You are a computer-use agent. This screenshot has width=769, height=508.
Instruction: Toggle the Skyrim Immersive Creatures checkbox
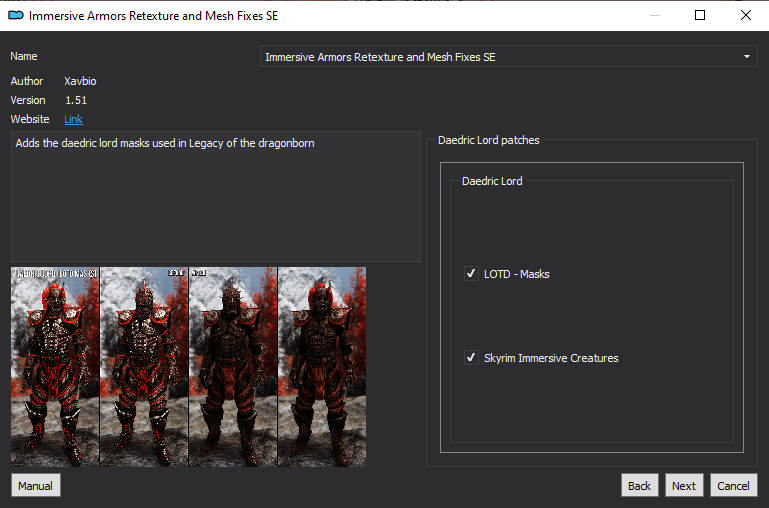click(471, 357)
